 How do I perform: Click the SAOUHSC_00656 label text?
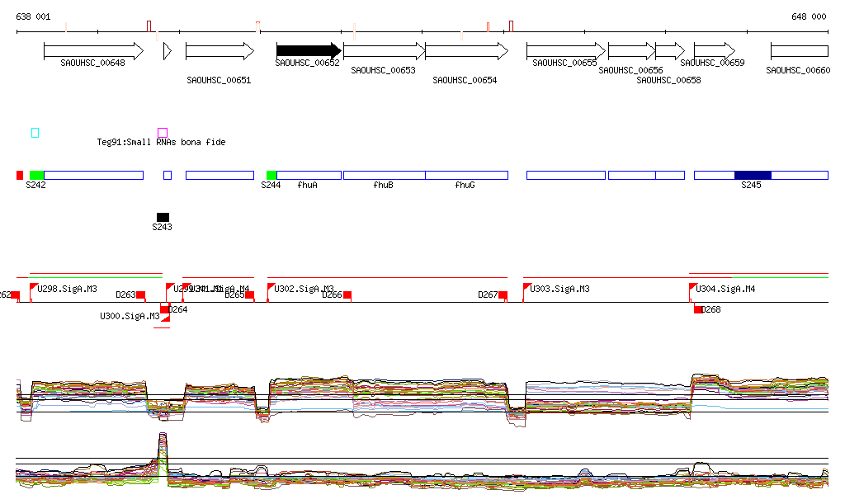click(630, 71)
